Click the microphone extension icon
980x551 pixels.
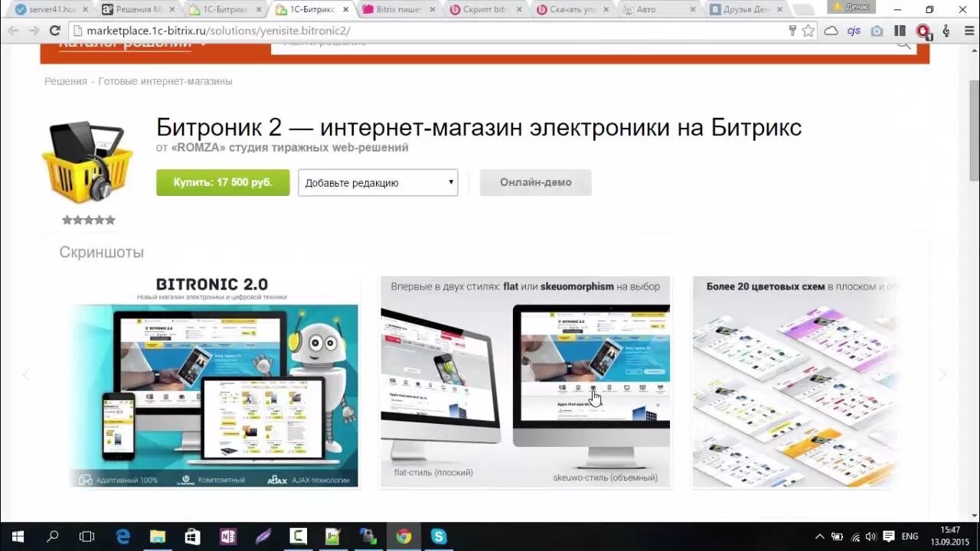click(x=946, y=31)
